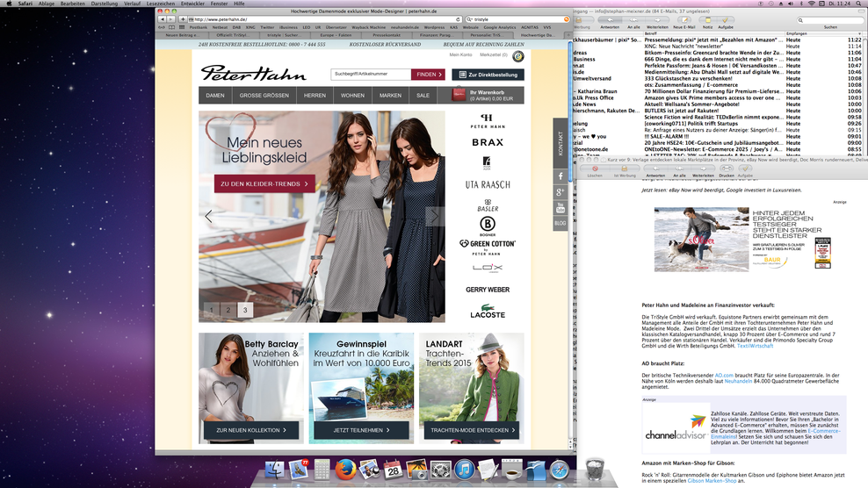Screen dimensions: 868x488
Task: Click TRACHTEN-MODE ENTDECKEN button
Action: point(472,430)
